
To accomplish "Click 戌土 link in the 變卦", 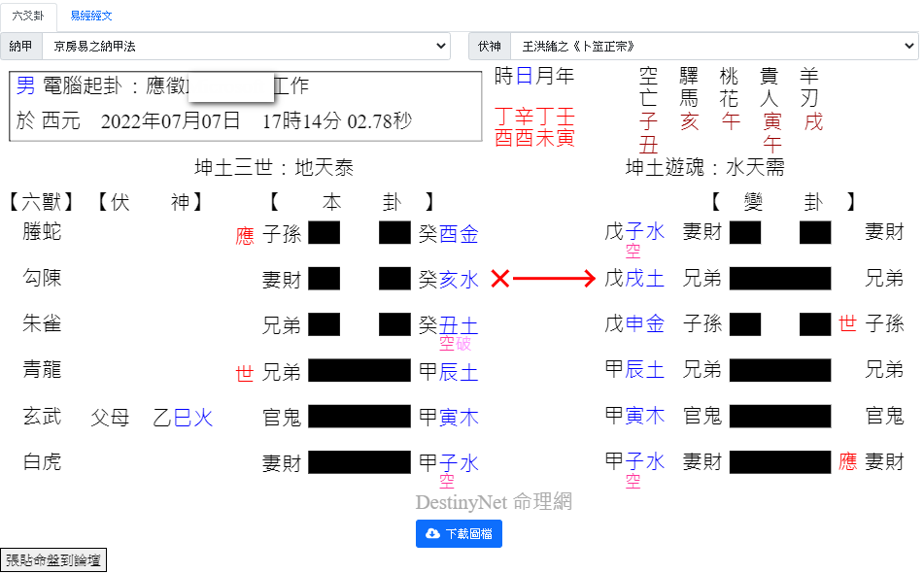I will pos(645,280).
